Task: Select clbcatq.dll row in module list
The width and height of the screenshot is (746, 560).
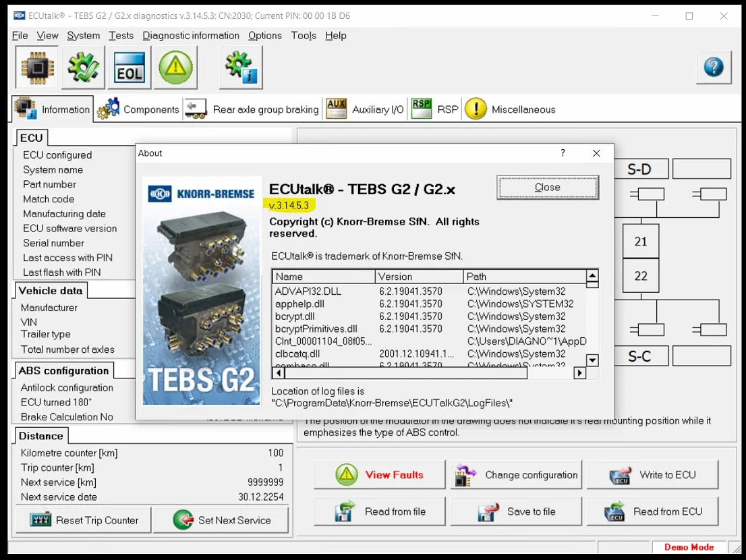Action: [x=430, y=354]
